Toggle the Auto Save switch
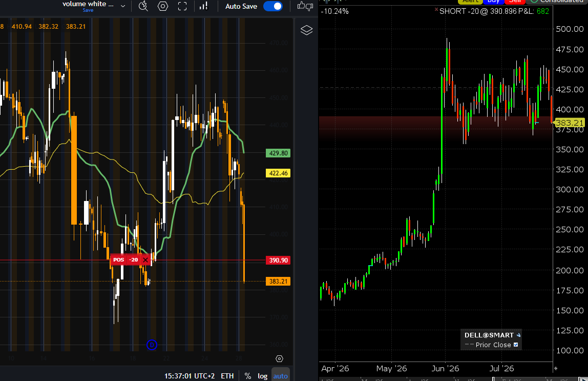The height and width of the screenshot is (381, 588). [273, 6]
